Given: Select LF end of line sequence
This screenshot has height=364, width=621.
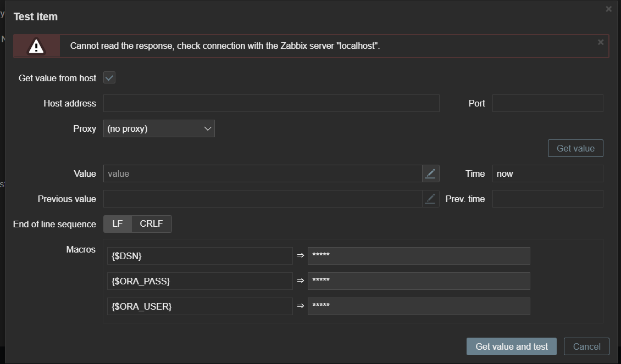Looking at the screenshot, I should (x=118, y=224).
